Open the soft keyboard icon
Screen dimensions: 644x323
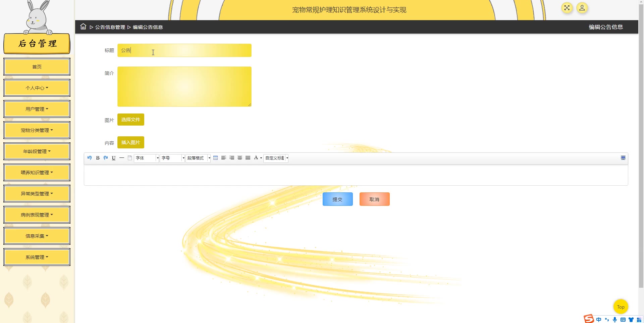[x=623, y=320]
